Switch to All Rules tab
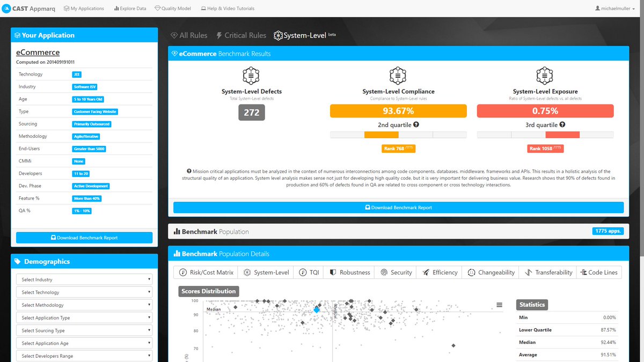The height and width of the screenshot is (362, 644). click(189, 35)
